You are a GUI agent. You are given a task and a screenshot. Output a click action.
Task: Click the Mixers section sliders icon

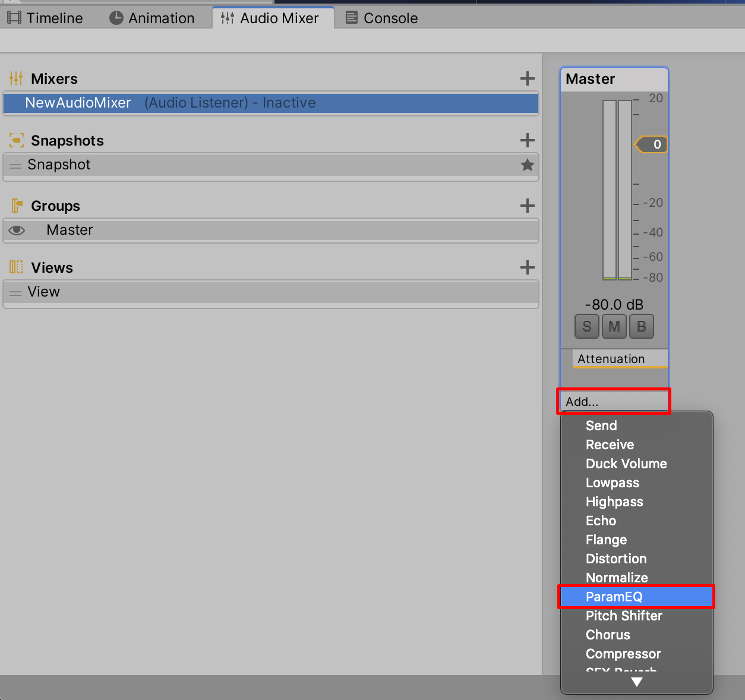[16, 78]
